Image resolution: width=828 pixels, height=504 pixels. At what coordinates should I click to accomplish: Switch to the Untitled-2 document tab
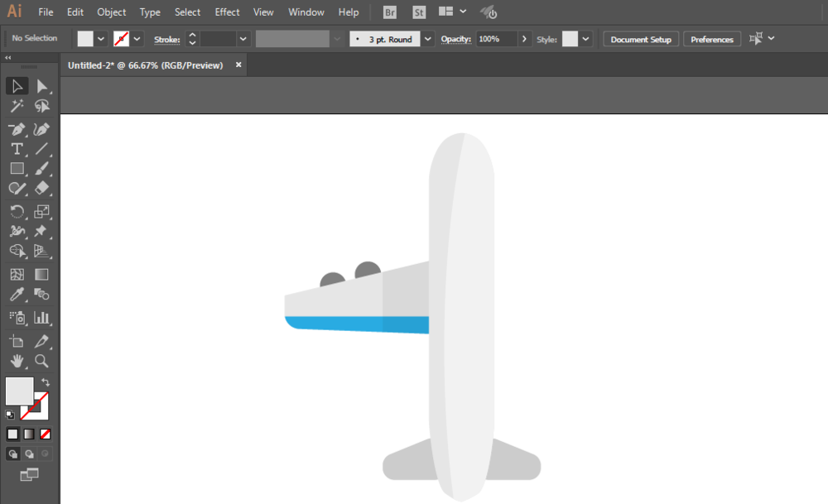click(146, 65)
